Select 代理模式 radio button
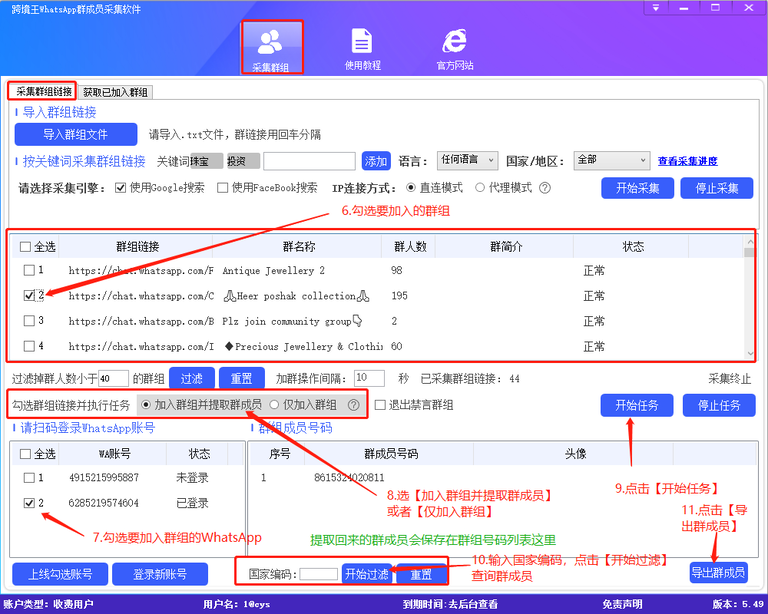Image resolution: width=768 pixels, height=614 pixels. (480, 188)
